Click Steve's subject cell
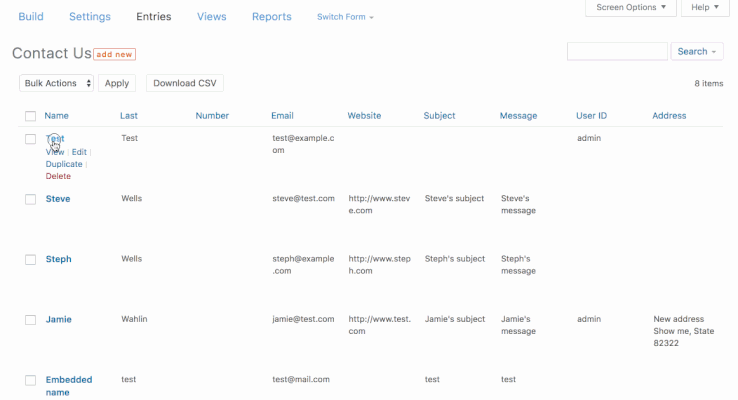The image size is (738, 400). tap(454, 199)
